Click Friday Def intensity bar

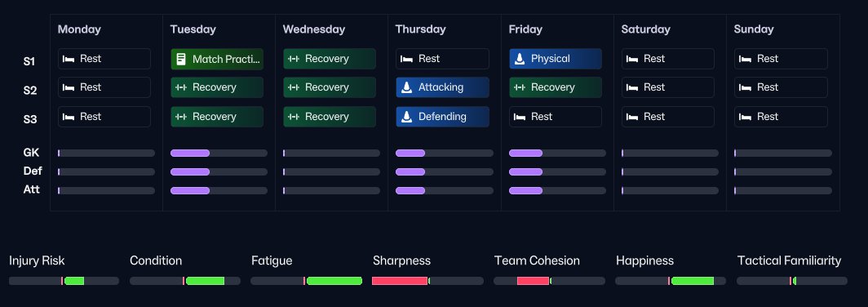[557, 171]
